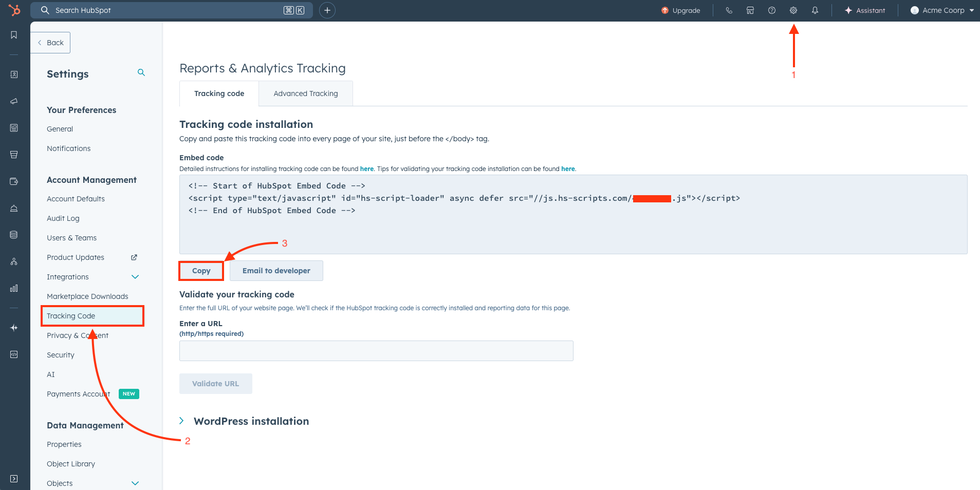
Task: Open the Content nav icon
Action: pos(14,128)
